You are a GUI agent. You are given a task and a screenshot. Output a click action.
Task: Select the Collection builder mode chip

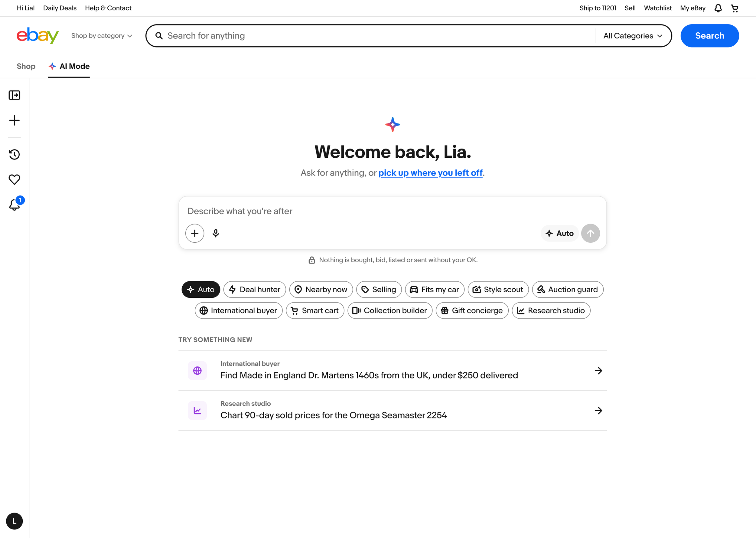[x=389, y=310]
